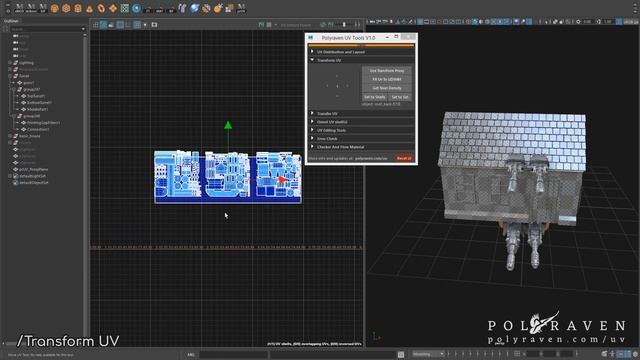Click the down arrow in the Transform UV pad
Screen dimensions: 640x360
point(337,96)
